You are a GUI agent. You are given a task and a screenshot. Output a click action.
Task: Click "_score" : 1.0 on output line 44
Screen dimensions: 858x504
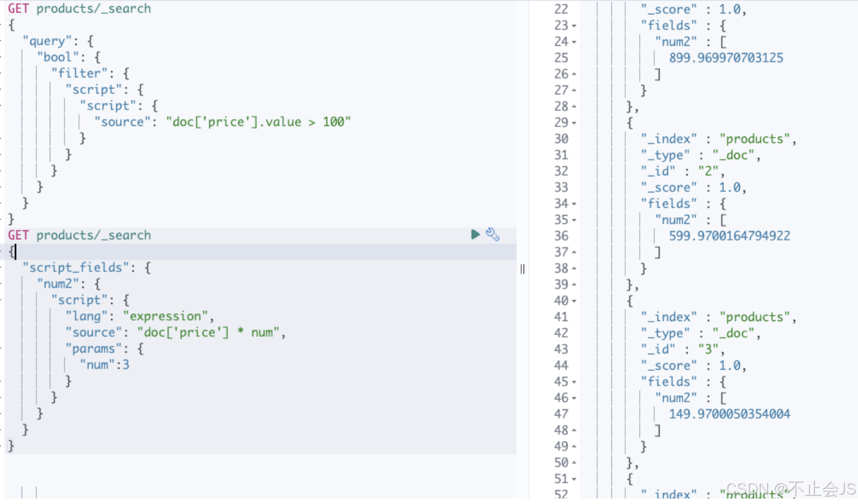[693, 365]
